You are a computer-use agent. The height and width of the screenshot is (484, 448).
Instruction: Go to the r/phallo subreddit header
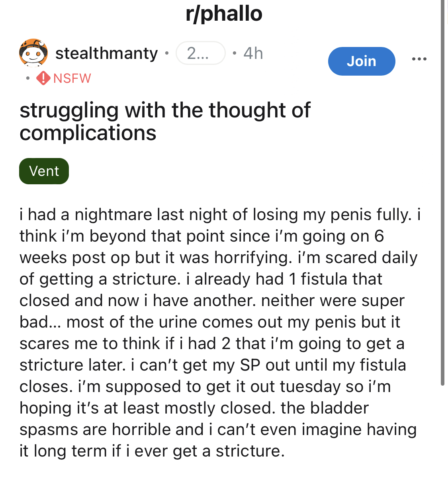click(x=224, y=14)
